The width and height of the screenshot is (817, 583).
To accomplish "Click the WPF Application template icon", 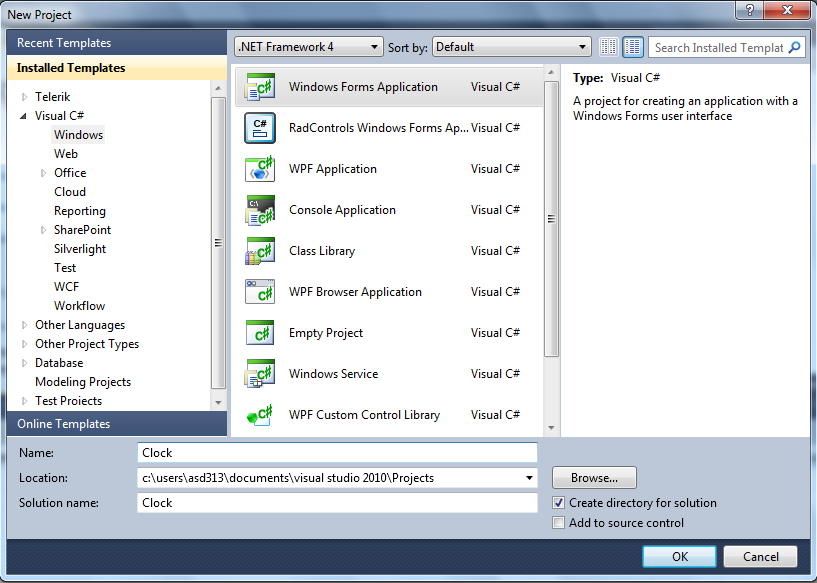I will point(259,169).
